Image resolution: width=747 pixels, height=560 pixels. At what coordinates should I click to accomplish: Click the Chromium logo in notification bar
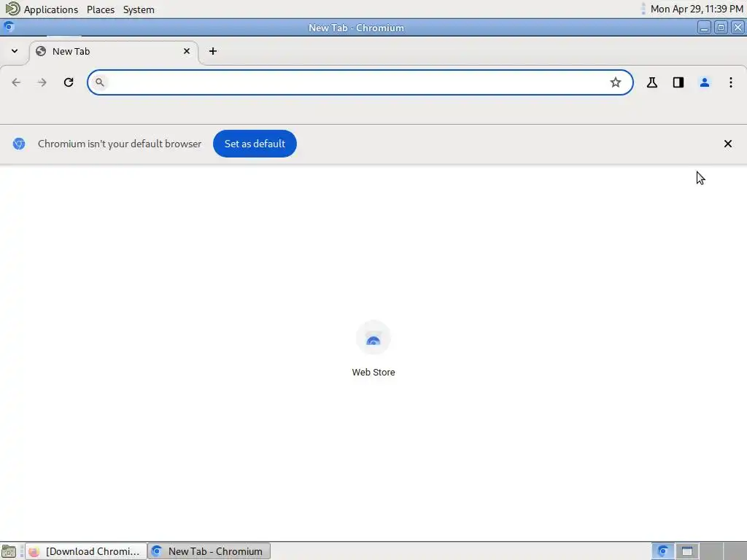click(19, 144)
